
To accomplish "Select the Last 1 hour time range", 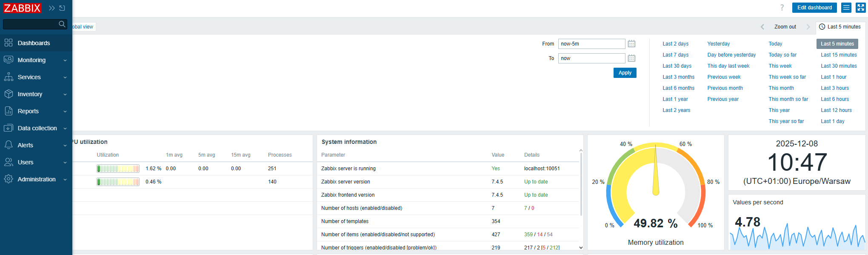I will (834, 77).
